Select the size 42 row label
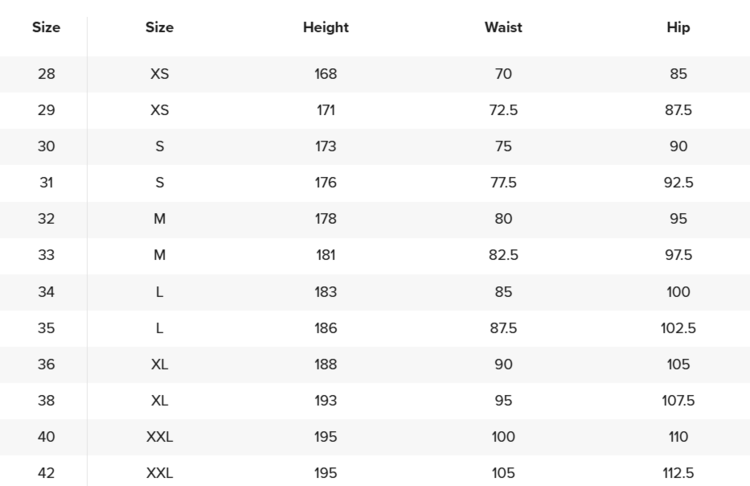Image resolution: width=750 pixels, height=486 pixels. [46, 473]
